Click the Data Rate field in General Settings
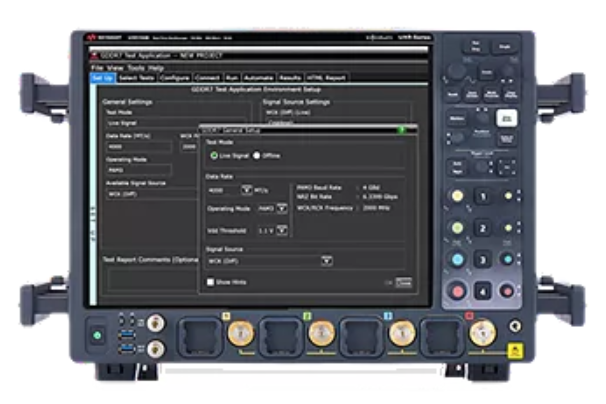This screenshot has width=606, height=404. pyautogui.click(x=139, y=147)
